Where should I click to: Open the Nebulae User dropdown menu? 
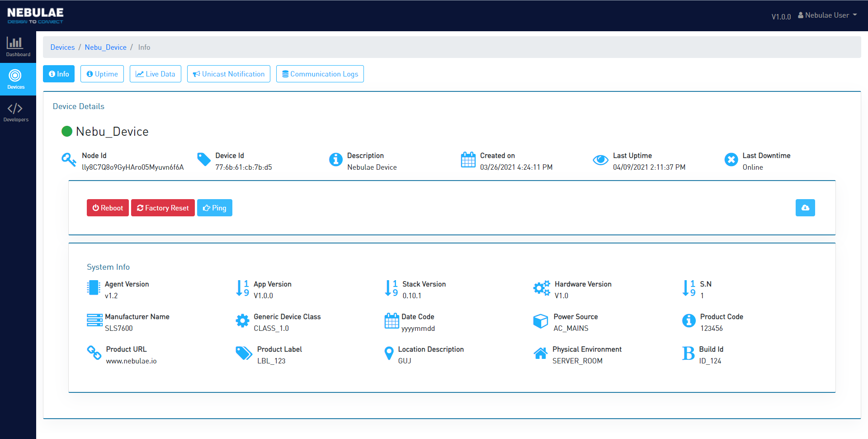pos(827,15)
